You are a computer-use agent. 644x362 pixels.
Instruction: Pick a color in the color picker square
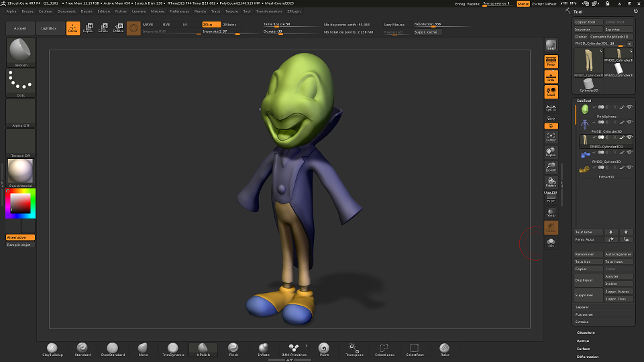[20, 203]
